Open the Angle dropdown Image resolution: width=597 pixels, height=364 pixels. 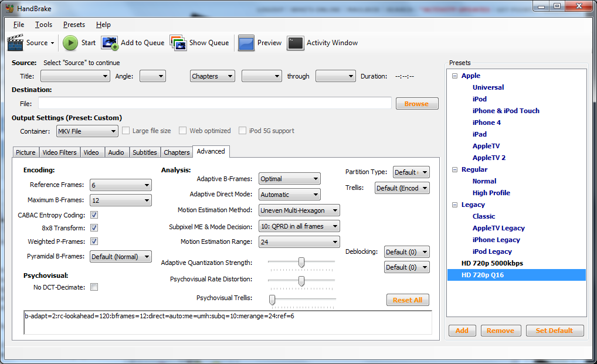[152, 76]
